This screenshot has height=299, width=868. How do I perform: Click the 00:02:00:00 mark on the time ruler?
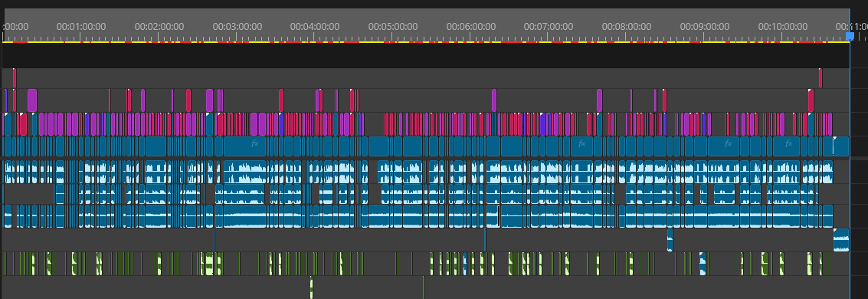click(x=159, y=26)
